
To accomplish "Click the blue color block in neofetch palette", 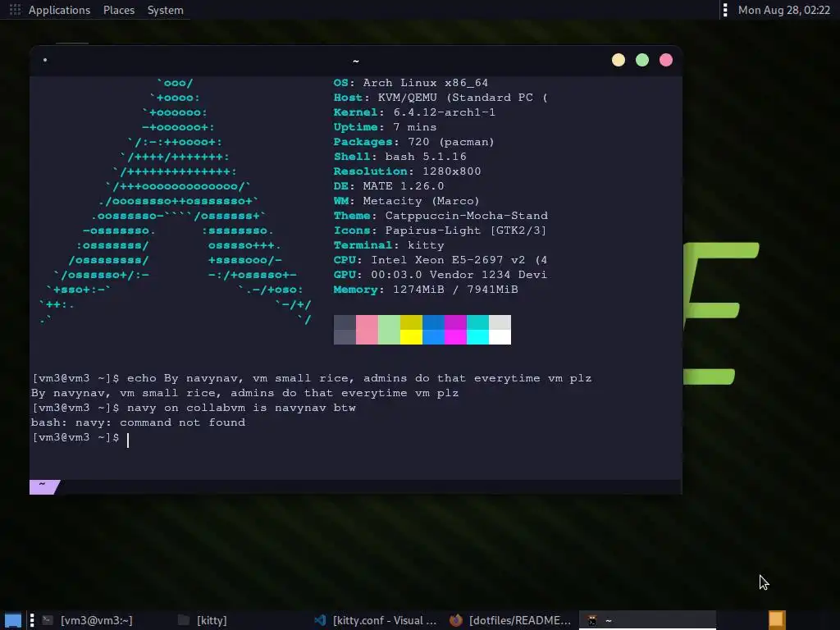I will 433,330.
